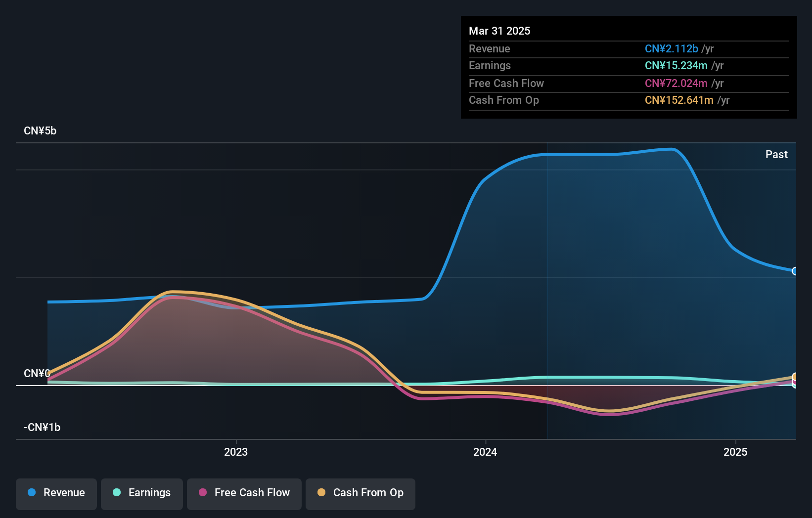
Task: Toggle the Earnings legend button
Action: [x=142, y=494]
